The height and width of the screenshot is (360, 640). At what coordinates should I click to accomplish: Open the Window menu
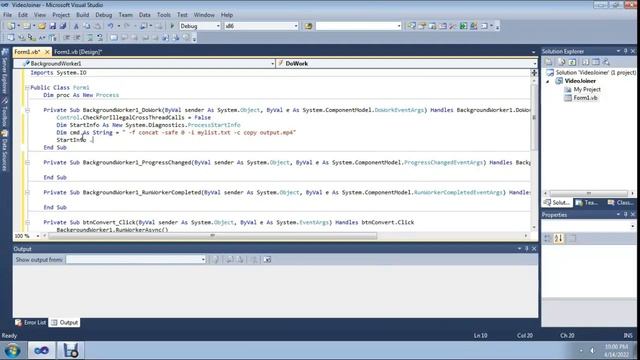[x=204, y=15]
